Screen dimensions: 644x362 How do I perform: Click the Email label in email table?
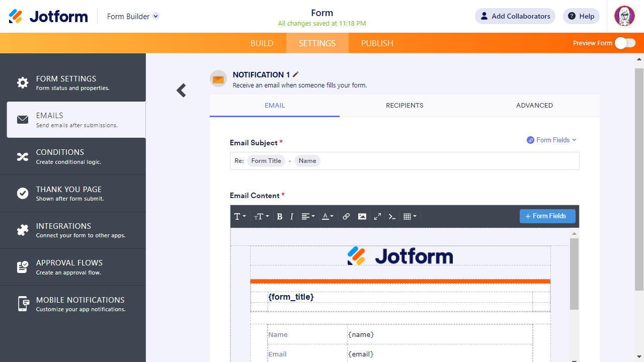277,354
